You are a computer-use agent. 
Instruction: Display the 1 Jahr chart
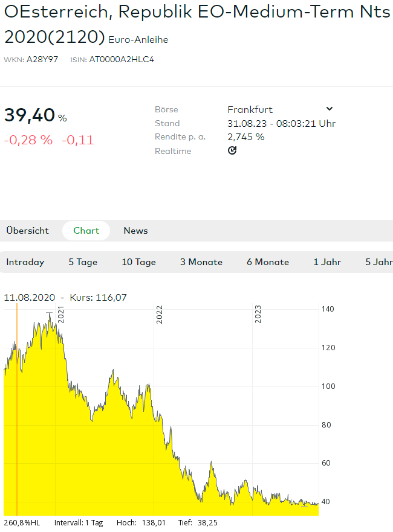coord(327,262)
